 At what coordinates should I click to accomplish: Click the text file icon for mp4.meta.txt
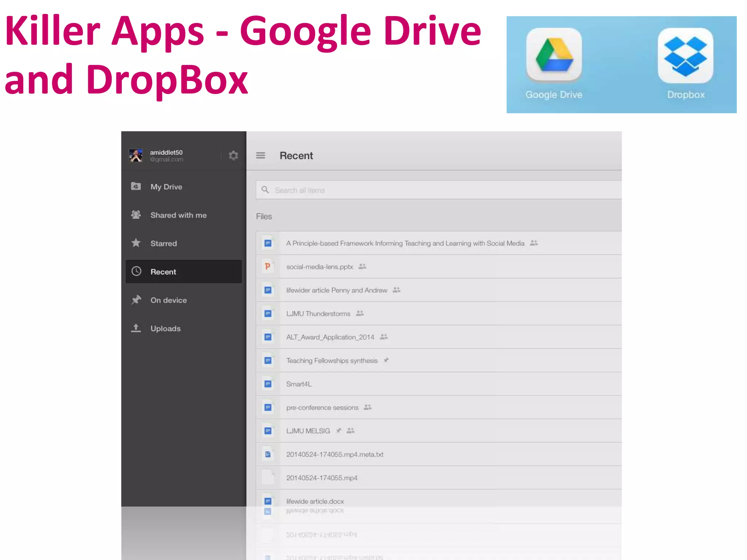click(268, 454)
